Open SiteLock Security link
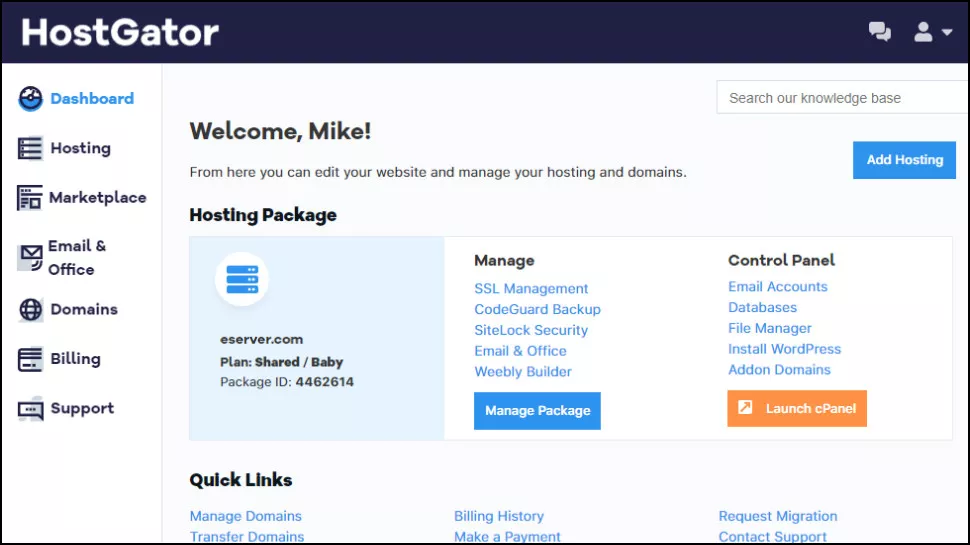This screenshot has height=545, width=970. pos(531,330)
